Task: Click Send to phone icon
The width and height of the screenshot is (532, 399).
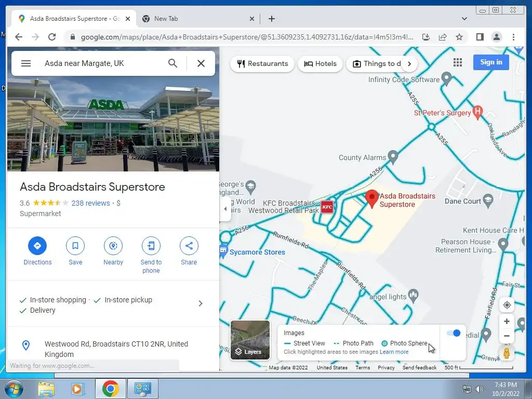Action: coord(151,246)
